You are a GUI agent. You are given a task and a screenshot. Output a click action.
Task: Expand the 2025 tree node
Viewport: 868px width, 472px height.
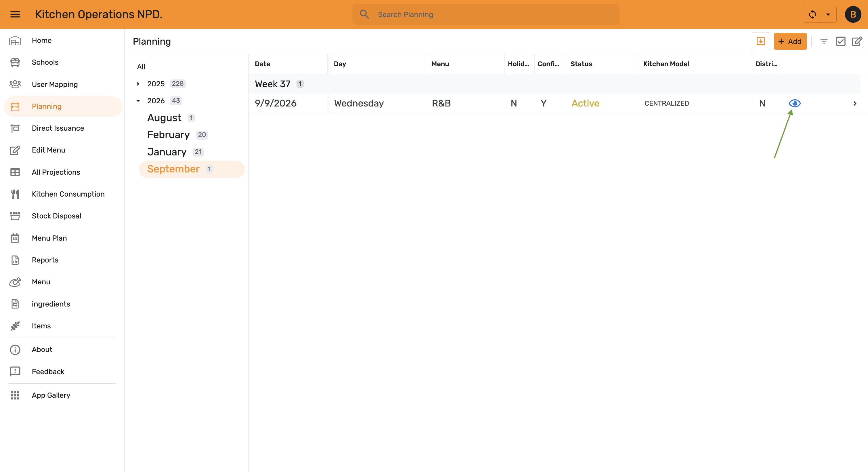138,84
